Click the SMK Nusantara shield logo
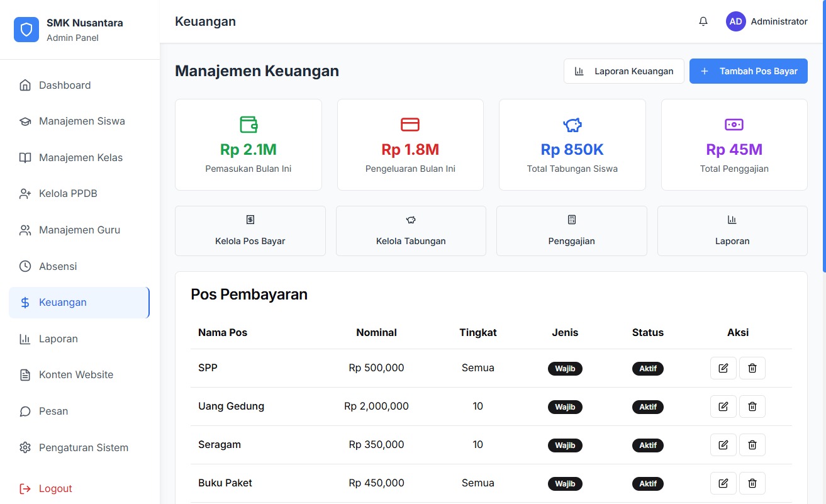The width and height of the screenshot is (826, 504). pos(26,30)
